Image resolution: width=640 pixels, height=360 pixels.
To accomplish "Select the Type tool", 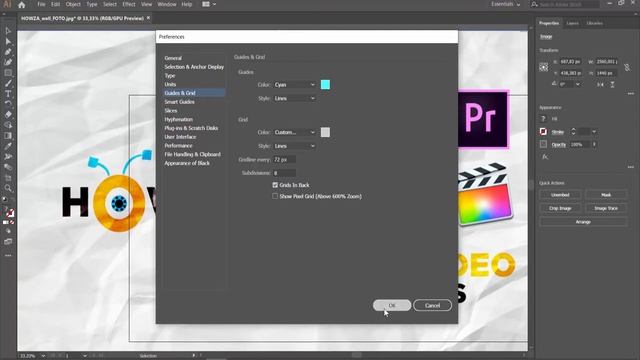I will click(x=8, y=93).
